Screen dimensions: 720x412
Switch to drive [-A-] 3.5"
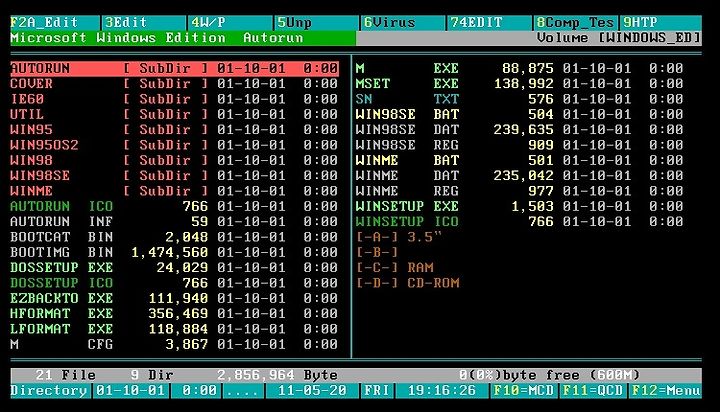[x=399, y=237]
